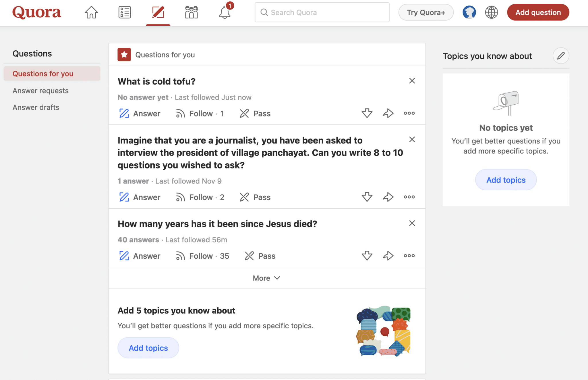Open the profile avatar menu
Image resolution: width=588 pixels, height=380 pixels.
(469, 12)
